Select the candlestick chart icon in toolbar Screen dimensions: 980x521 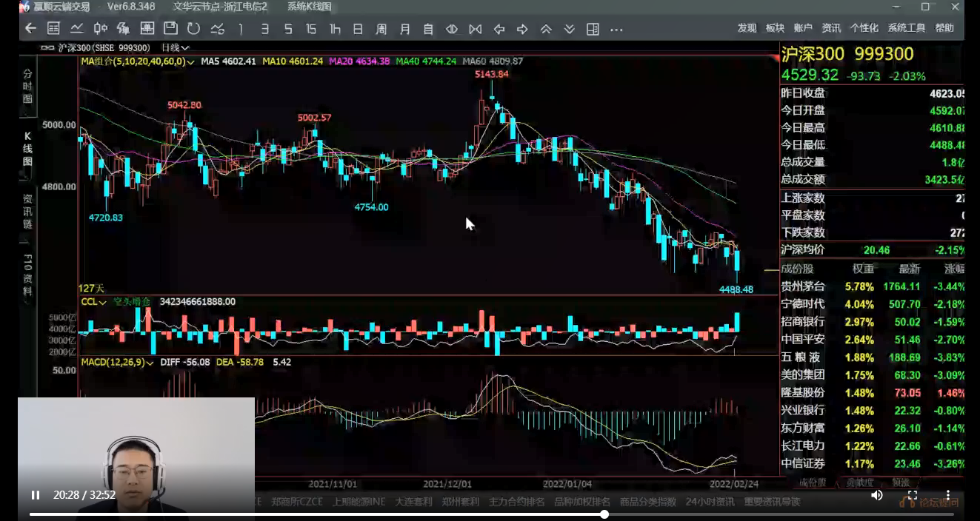(100, 29)
